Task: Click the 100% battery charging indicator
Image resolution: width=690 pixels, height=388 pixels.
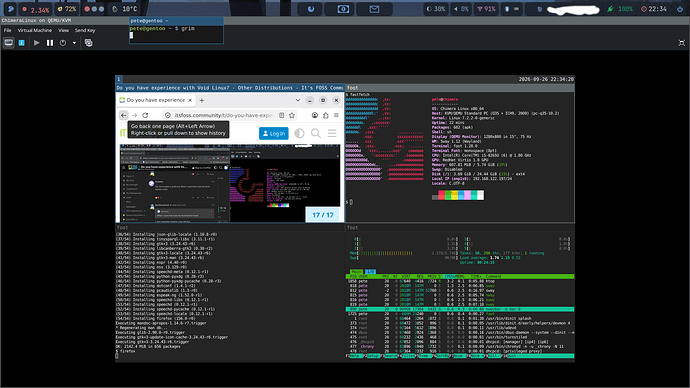Action: click(620, 9)
